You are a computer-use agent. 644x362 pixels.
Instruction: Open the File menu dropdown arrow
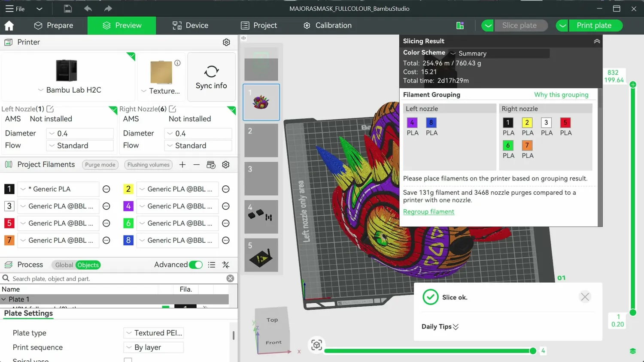39,9
